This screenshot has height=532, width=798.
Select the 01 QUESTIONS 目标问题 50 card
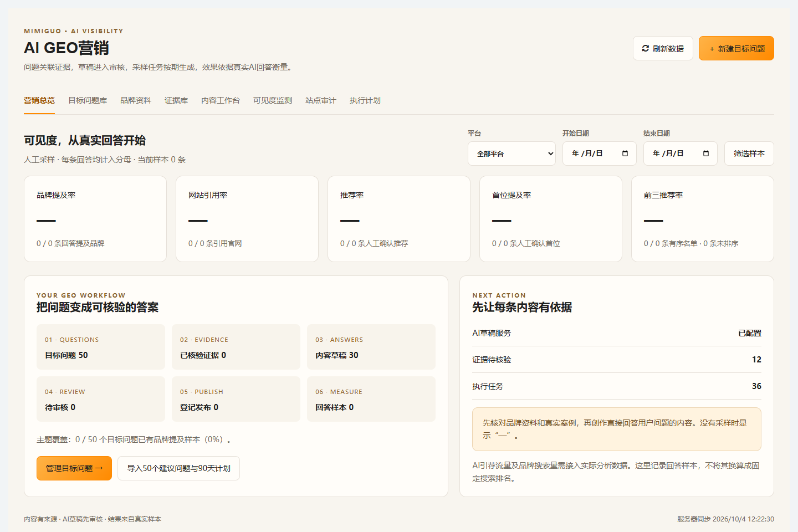click(101, 347)
